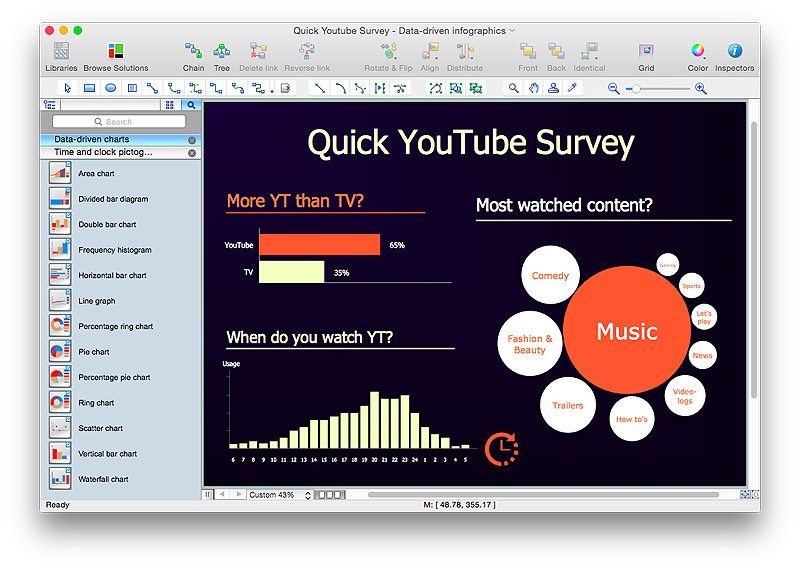Select the rectangle shape tool
Screen dimensions: 800x569
click(89, 88)
